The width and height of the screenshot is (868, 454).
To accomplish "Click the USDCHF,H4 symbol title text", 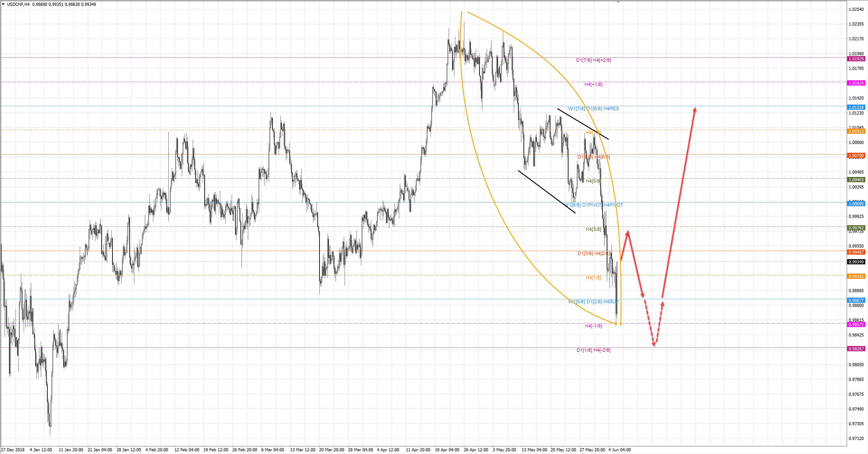I will (x=18, y=4).
